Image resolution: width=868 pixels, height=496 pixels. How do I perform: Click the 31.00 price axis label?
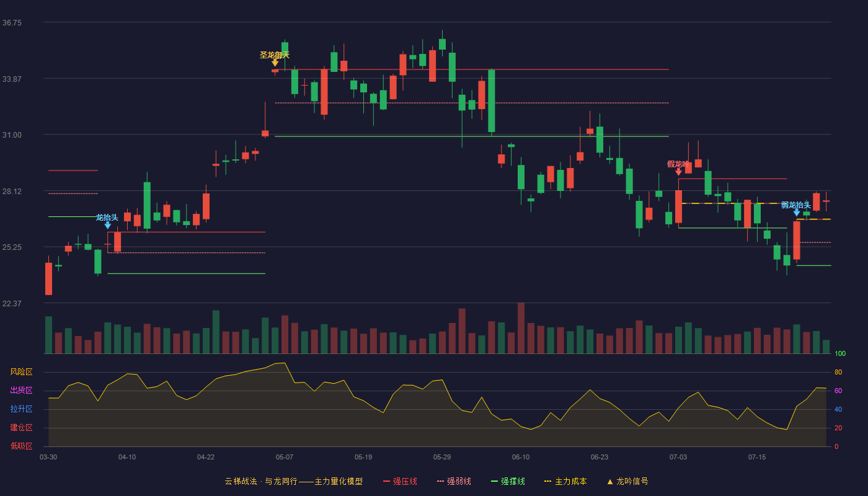[x=12, y=135]
